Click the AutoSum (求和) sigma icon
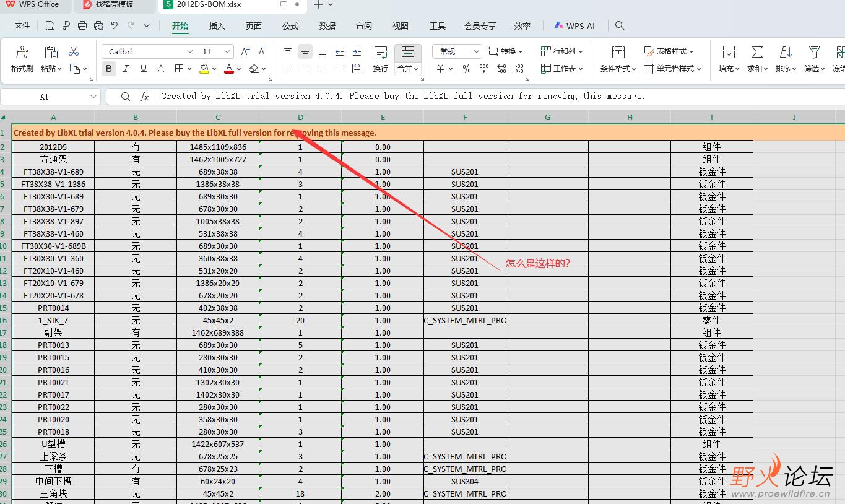This screenshot has width=845, height=504. (x=756, y=53)
